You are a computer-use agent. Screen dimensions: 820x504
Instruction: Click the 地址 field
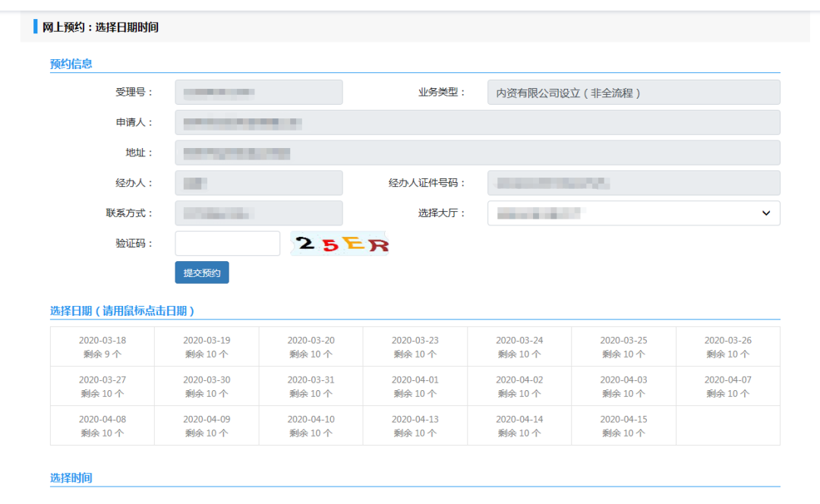(478, 153)
